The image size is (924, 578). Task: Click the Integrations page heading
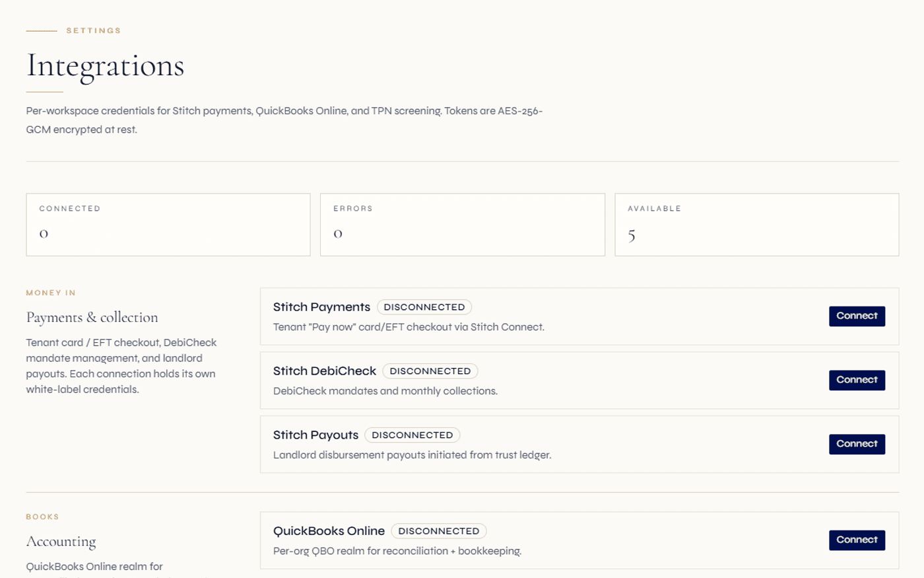pos(105,65)
